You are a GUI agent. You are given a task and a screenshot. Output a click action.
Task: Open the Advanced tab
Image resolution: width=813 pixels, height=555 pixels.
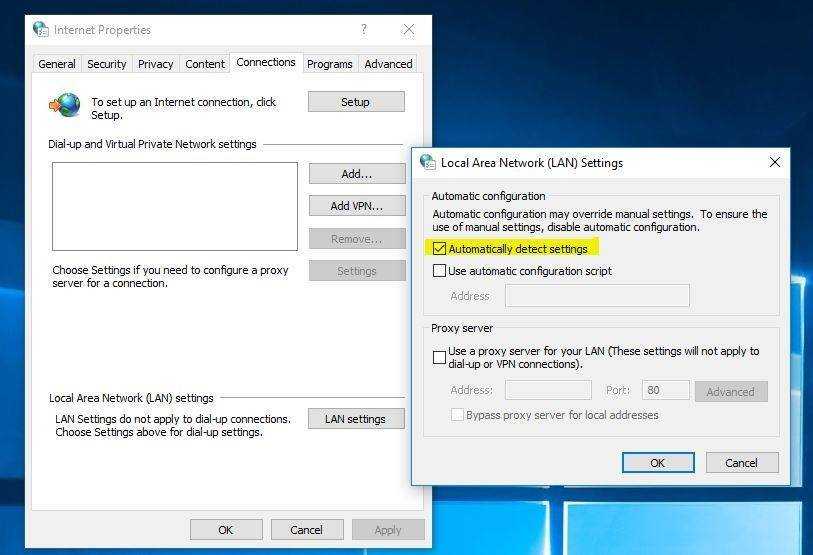[388, 64]
